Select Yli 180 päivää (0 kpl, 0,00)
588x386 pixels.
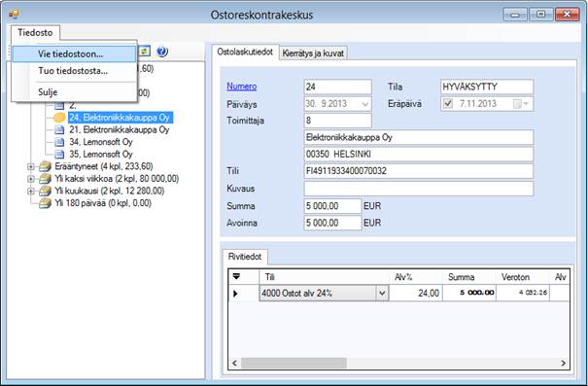tap(103, 203)
